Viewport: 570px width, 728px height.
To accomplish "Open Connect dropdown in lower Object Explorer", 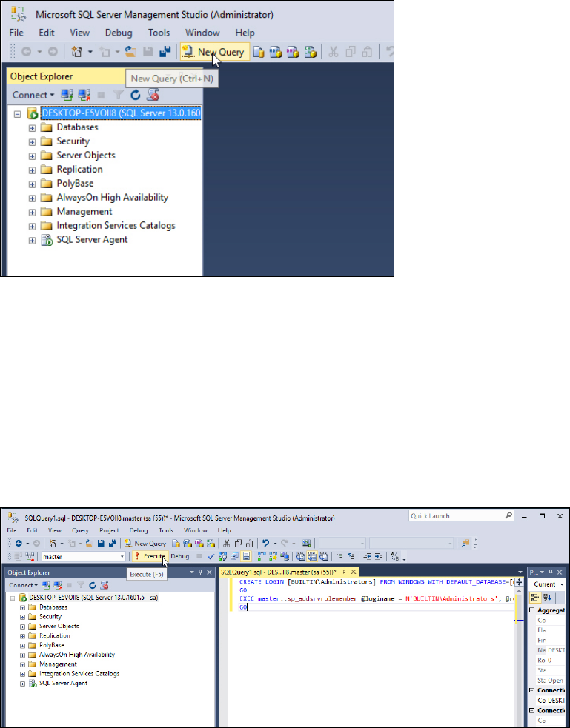I will point(23,585).
